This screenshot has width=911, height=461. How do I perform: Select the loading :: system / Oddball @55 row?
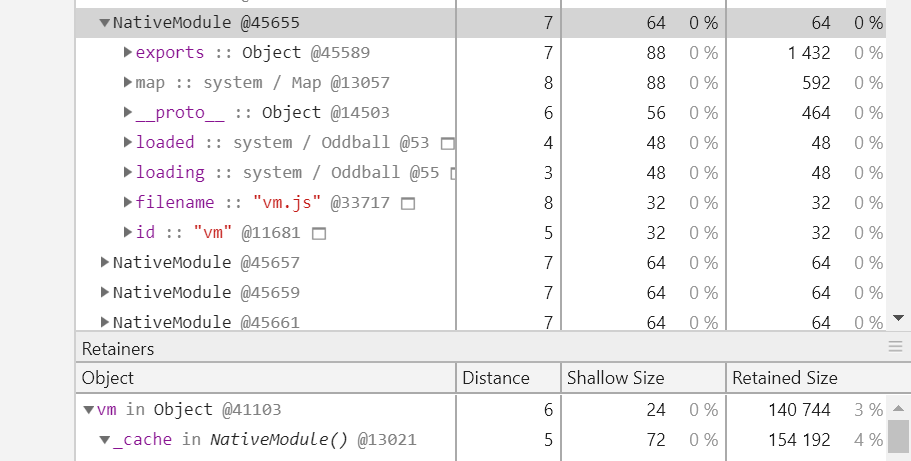pos(480,173)
